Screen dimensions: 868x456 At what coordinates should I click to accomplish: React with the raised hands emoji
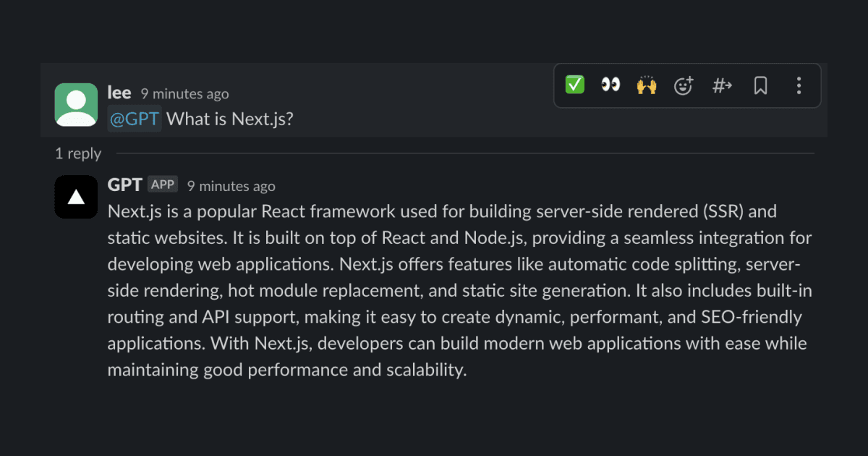pyautogui.click(x=647, y=85)
